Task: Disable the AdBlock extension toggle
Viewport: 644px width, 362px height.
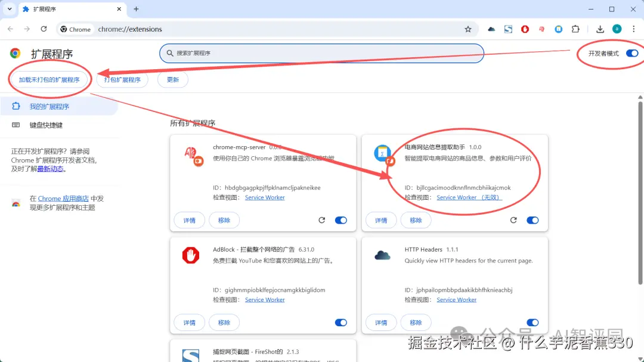Action: click(x=341, y=322)
